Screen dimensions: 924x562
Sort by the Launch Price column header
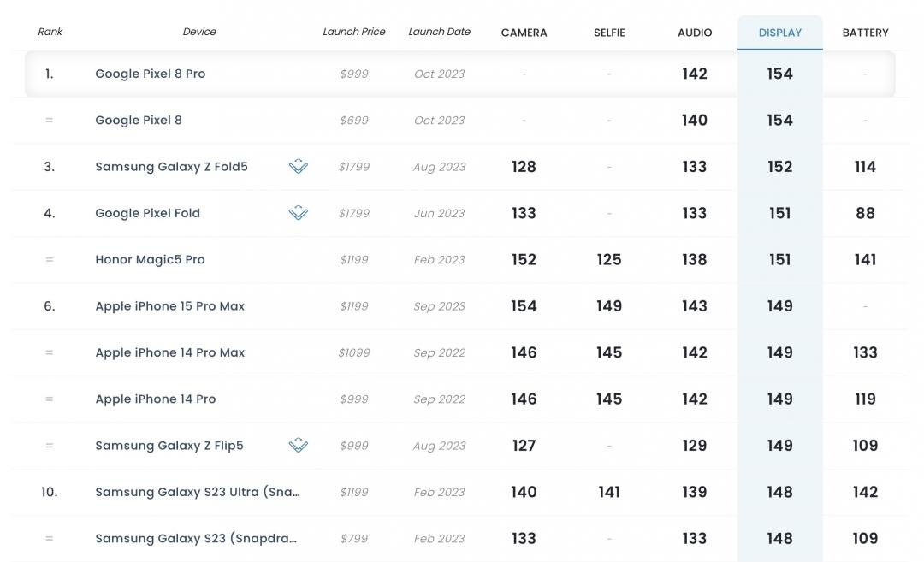[353, 32]
